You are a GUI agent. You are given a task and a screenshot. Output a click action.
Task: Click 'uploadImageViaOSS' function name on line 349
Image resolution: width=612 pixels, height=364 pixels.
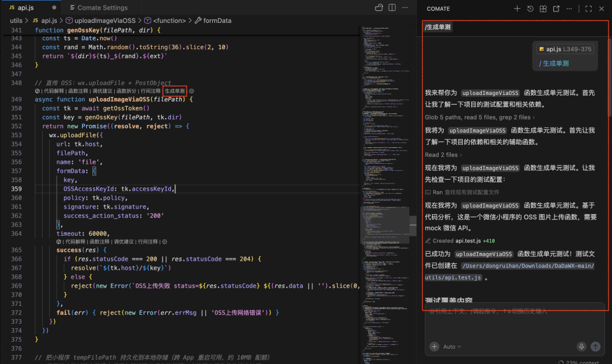(x=119, y=99)
